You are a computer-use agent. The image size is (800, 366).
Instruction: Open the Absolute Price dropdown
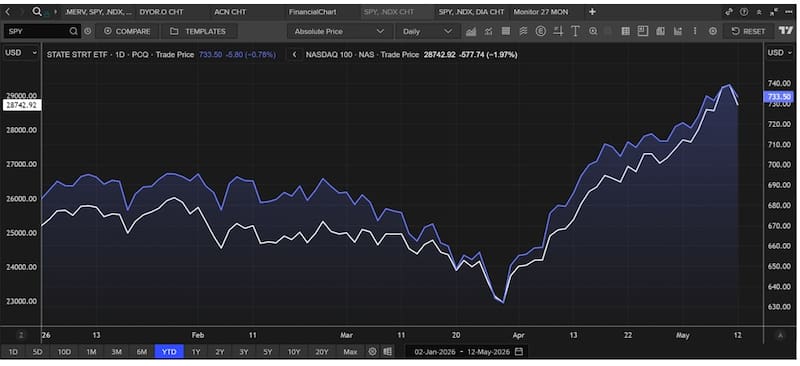[x=339, y=31]
